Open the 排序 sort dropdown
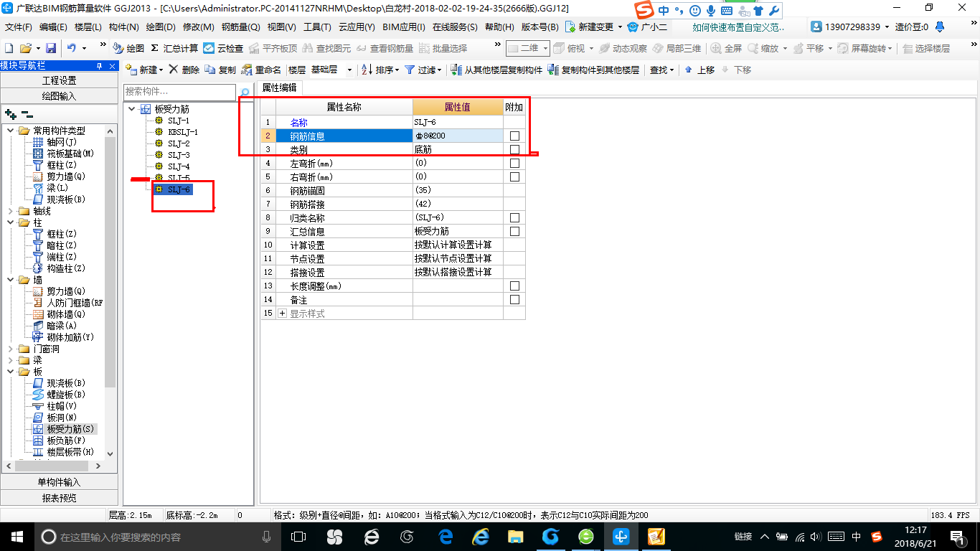 tap(380, 70)
